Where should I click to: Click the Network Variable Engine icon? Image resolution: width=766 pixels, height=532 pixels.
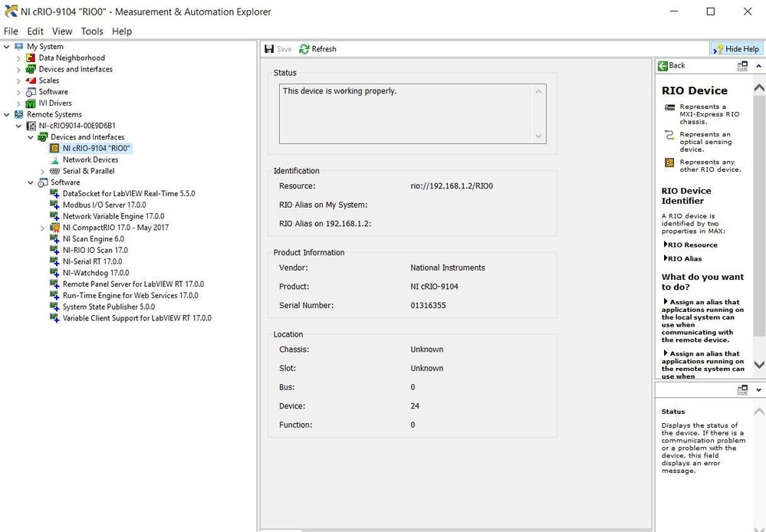click(54, 216)
